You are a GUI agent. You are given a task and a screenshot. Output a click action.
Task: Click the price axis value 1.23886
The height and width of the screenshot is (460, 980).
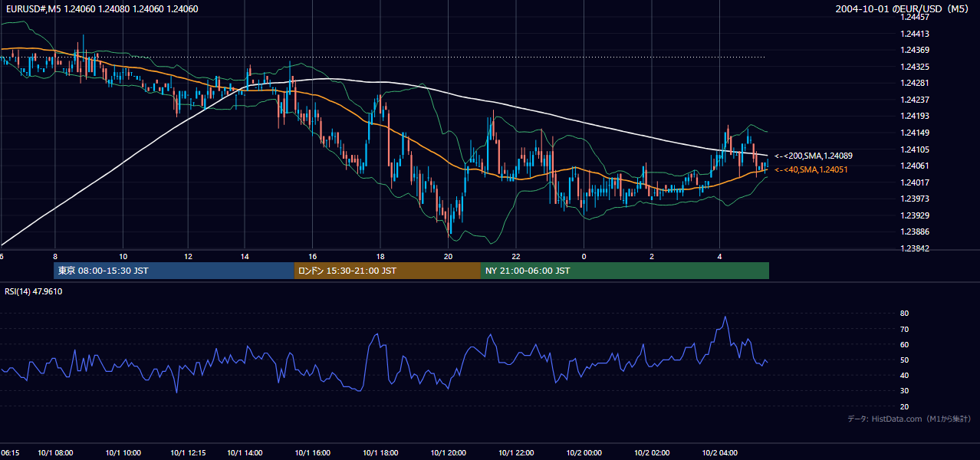(x=916, y=232)
